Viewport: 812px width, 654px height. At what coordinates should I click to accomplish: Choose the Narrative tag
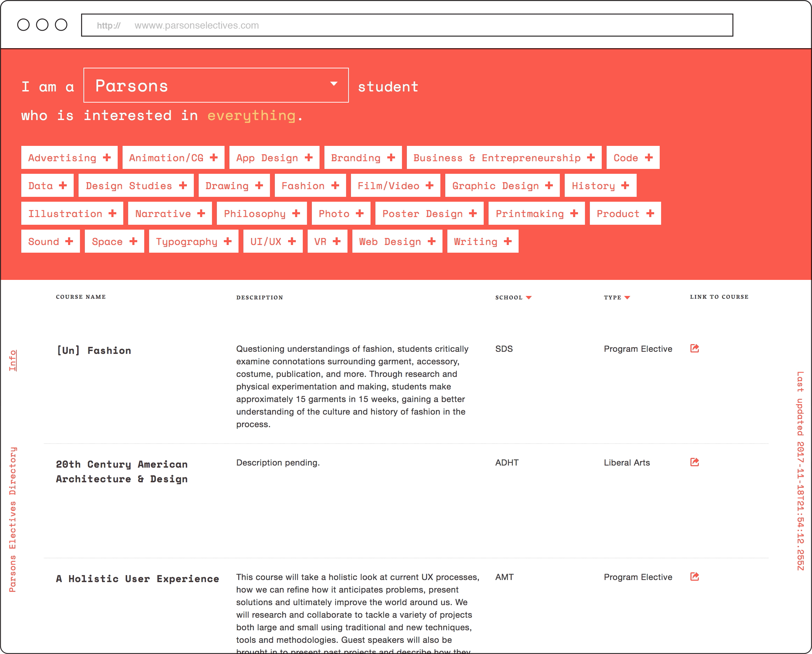[x=170, y=213]
